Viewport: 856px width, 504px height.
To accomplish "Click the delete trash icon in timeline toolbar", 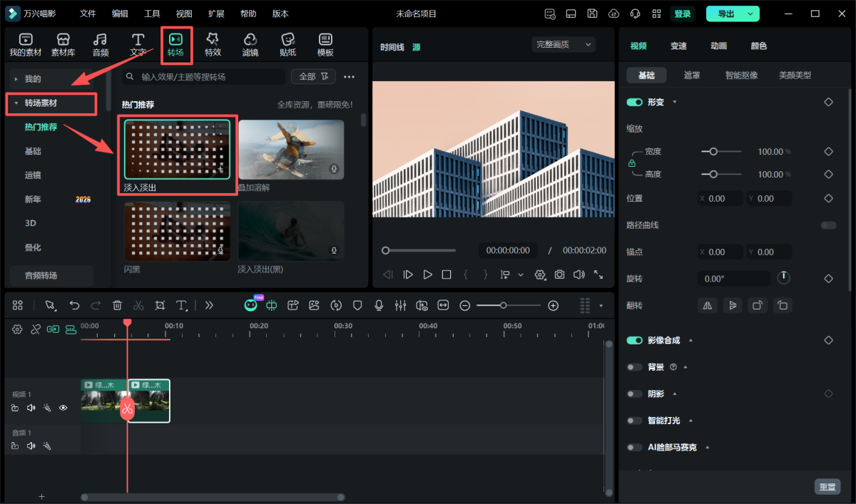I will point(117,305).
